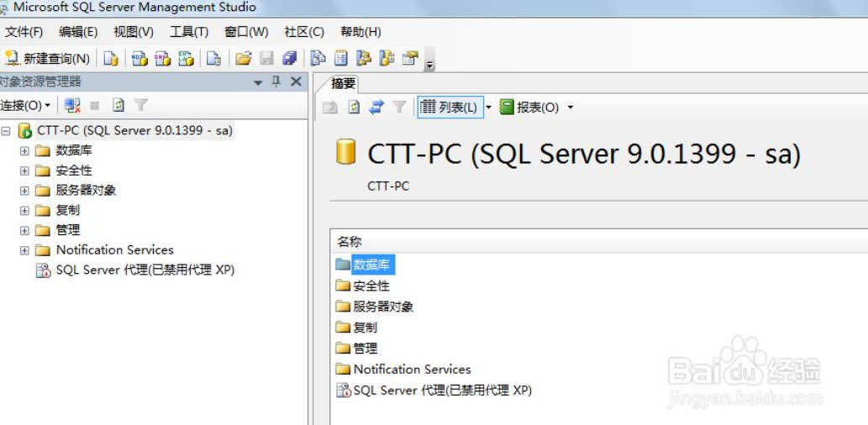This screenshot has width=868, height=425.
Task: Open the 列表(L) dropdown arrow
Action: (488, 108)
